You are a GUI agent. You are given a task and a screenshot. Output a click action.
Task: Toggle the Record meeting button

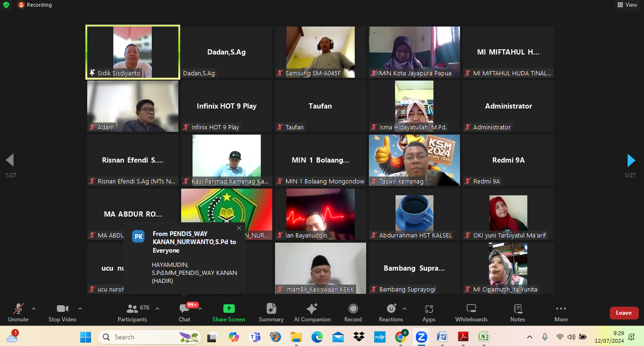pyautogui.click(x=353, y=309)
